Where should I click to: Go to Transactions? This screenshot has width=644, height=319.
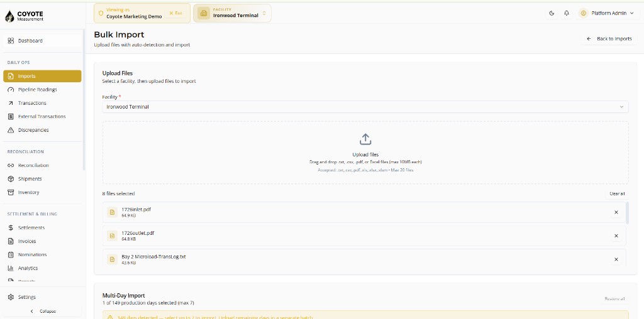coord(42,103)
